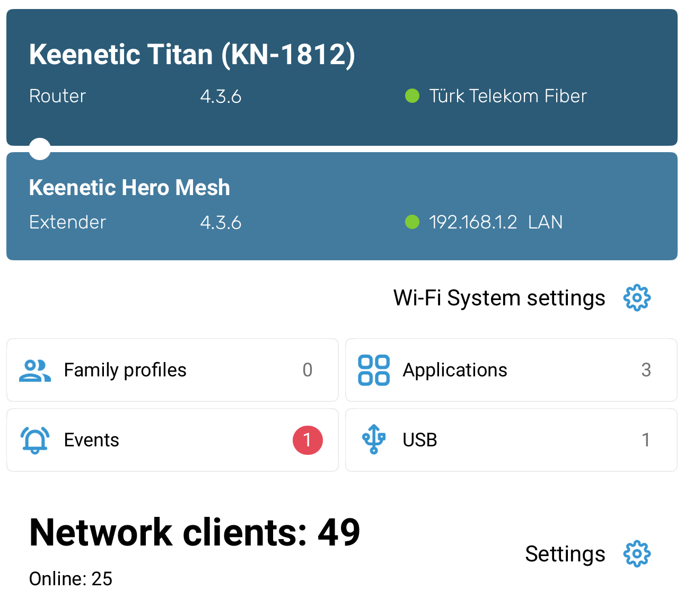Screen dimensions: 684x616
Task: Click the Family profiles people icon
Action: (35, 371)
